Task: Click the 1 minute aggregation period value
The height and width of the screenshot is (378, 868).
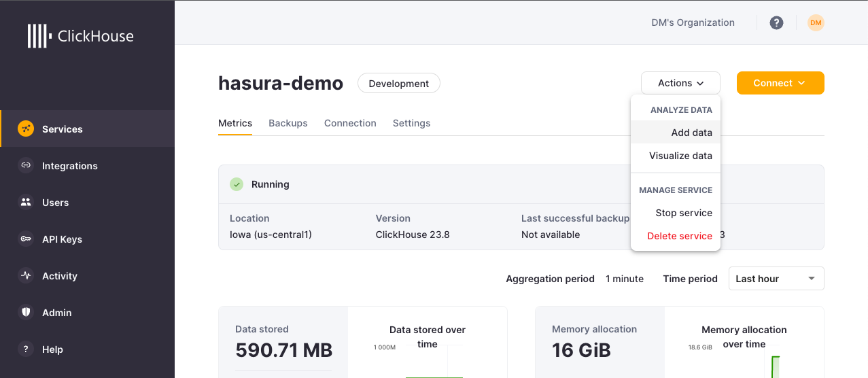Action: 625,279
